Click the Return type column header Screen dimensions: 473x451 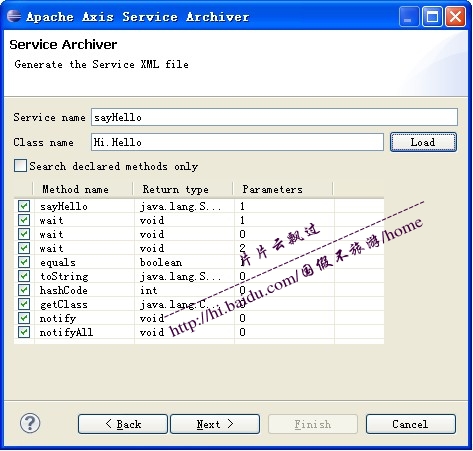pos(183,189)
